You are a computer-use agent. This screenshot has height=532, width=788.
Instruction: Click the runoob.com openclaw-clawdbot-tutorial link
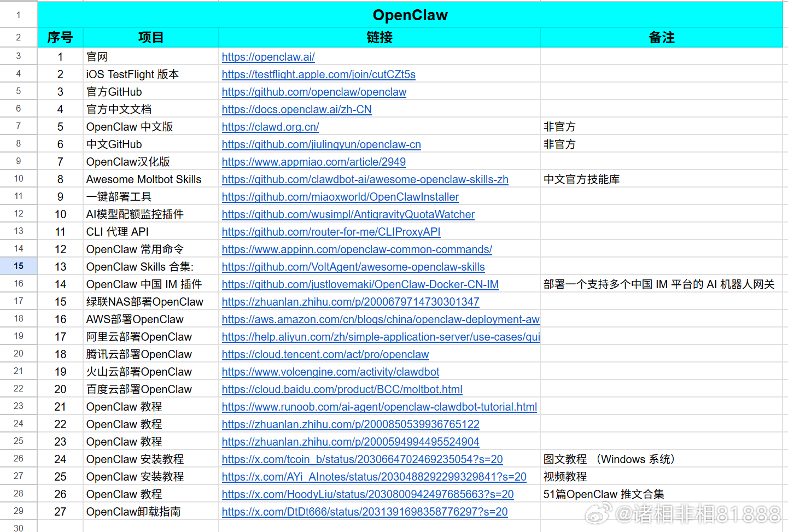[x=380, y=407]
